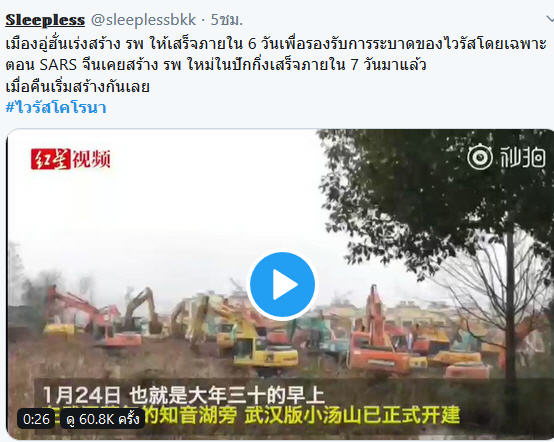Open the Sleepless profile name link
The image size is (554, 442).
[x=45, y=20]
